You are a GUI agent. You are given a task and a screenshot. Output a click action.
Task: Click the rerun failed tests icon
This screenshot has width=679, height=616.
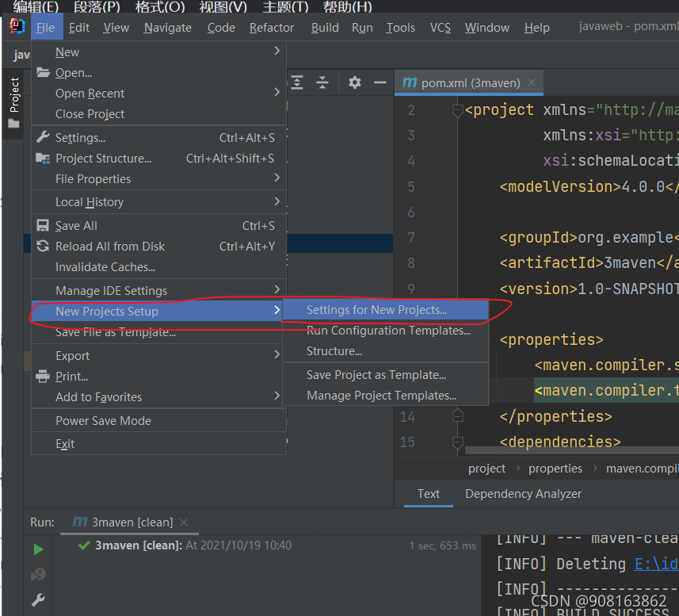pos(38,575)
